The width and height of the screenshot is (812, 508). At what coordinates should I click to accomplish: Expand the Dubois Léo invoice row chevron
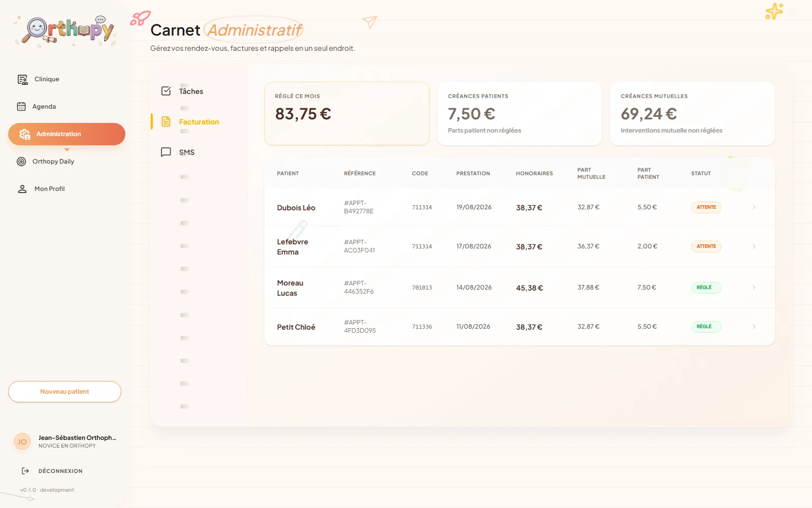click(x=754, y=207)
